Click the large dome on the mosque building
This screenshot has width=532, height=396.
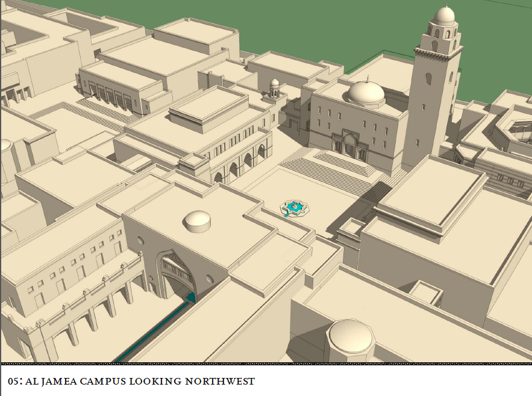[365, 91]
